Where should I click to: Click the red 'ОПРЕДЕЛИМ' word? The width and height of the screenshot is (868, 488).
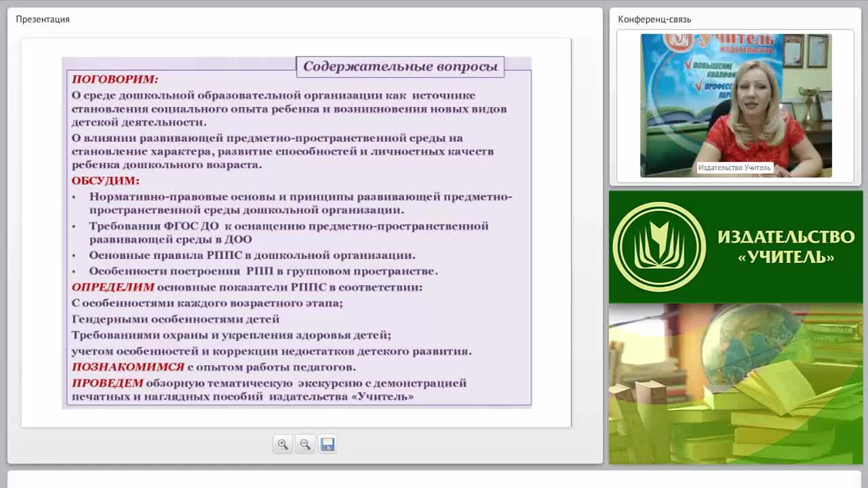(x=113, y=287)
